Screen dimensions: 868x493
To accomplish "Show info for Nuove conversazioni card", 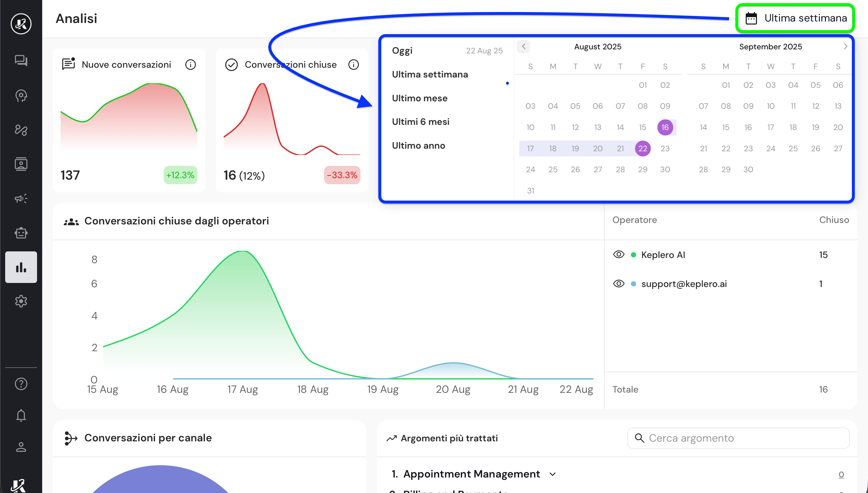I will point(191,65).
